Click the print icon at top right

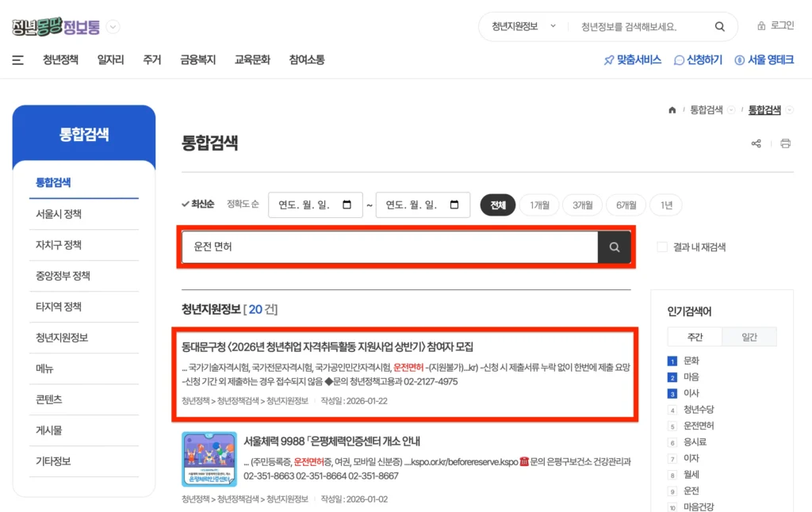click(x=785, y=143)
